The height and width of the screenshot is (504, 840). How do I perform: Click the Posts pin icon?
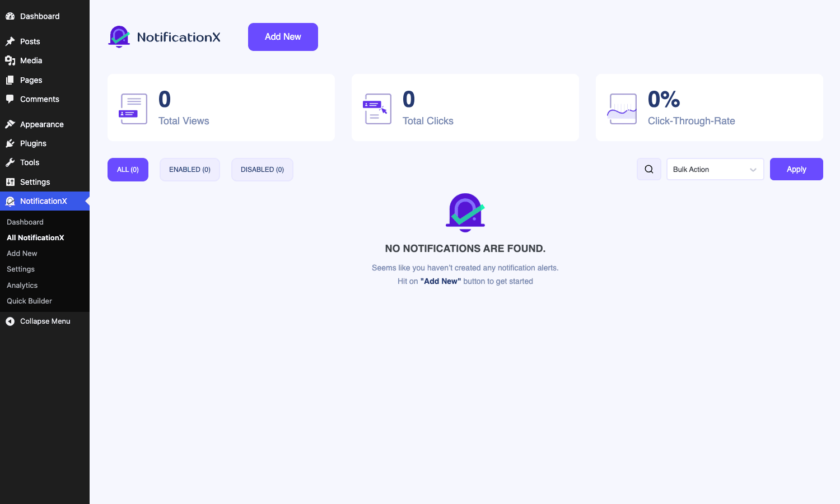[x=10, y=41]
